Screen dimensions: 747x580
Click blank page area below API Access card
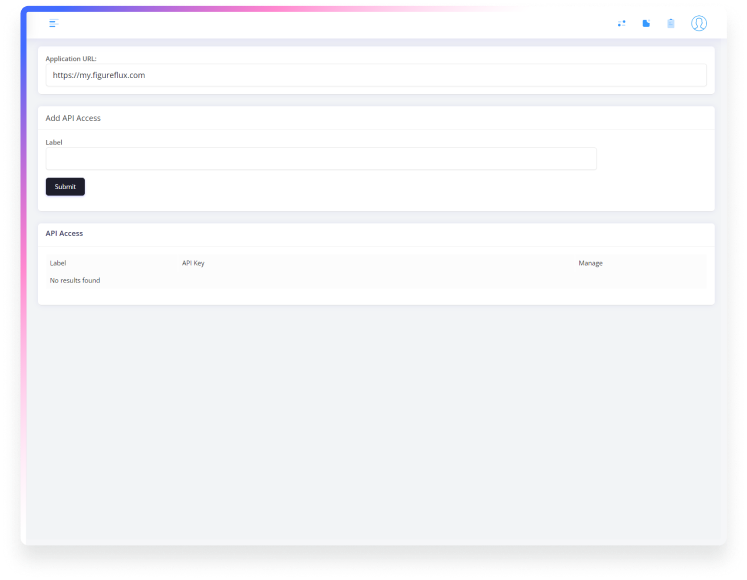(375, 420)
